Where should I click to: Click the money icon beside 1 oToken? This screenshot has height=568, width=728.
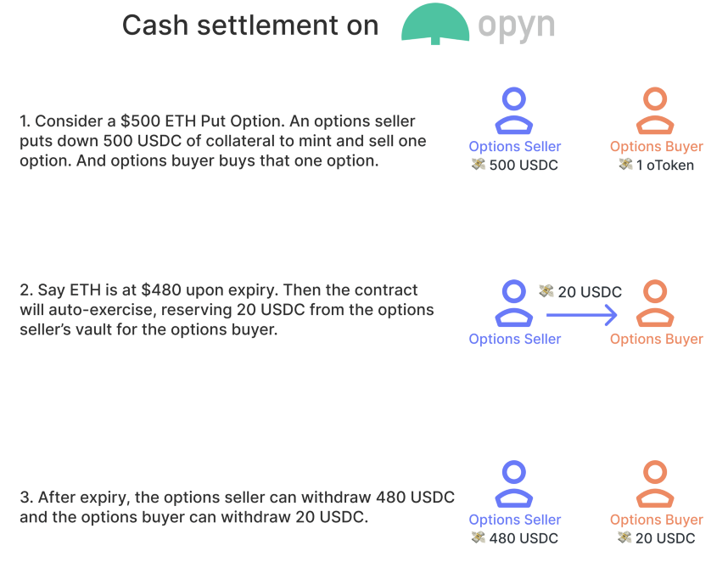[626, 165]
